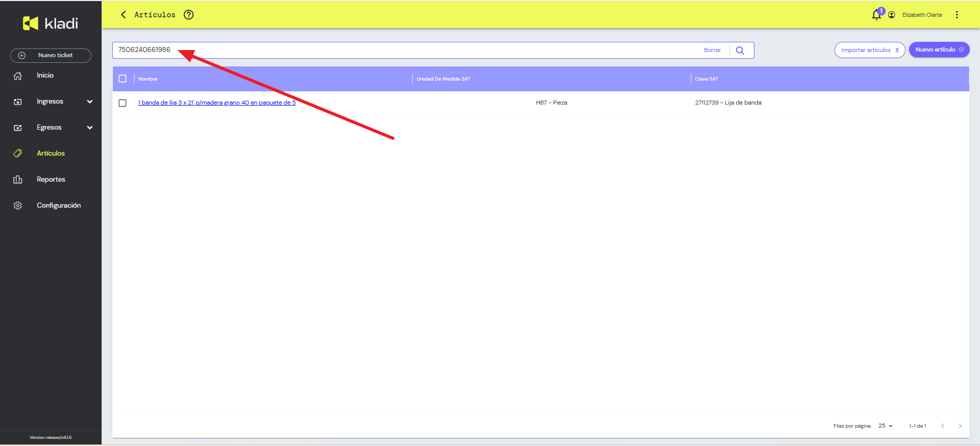Open Ingresos menu item
This screenshot has height=446, width=980.
click(51, 102)
